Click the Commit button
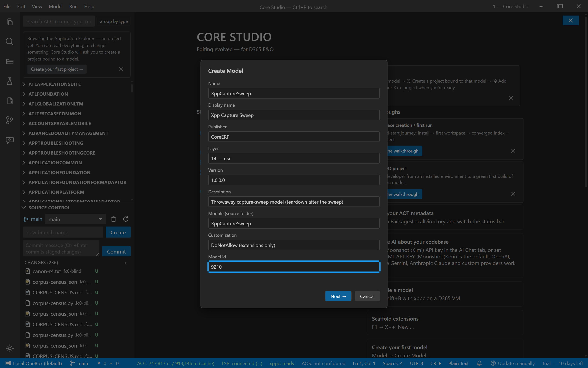The height and width of the screenshot is (368, 588). pyautogui.click(x=116, y=251)
